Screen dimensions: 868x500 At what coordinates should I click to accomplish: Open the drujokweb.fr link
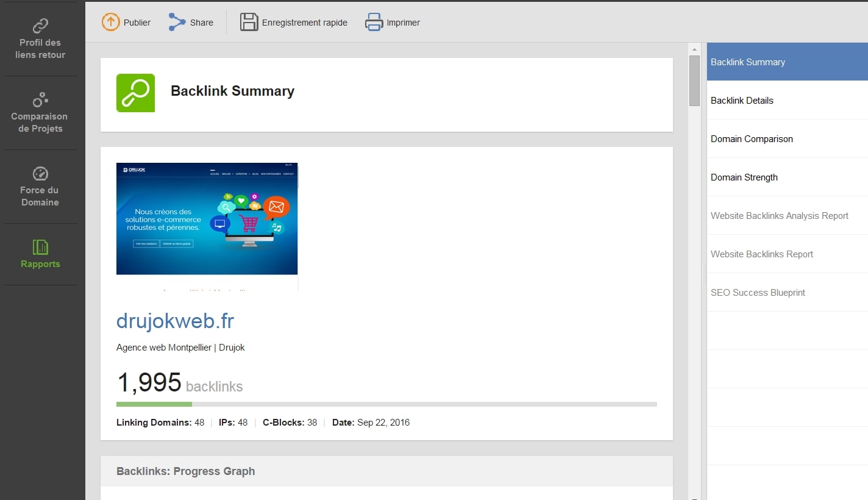tap(175, 321)
